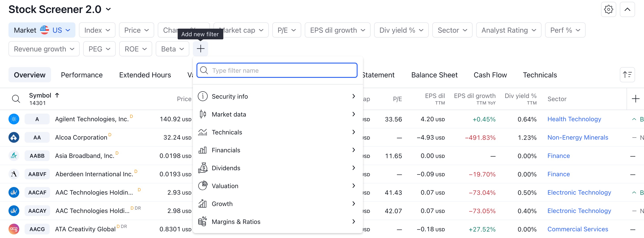Screen dimensions: 644x238
Task: Expand the Market data filter category
Action: 278,114
